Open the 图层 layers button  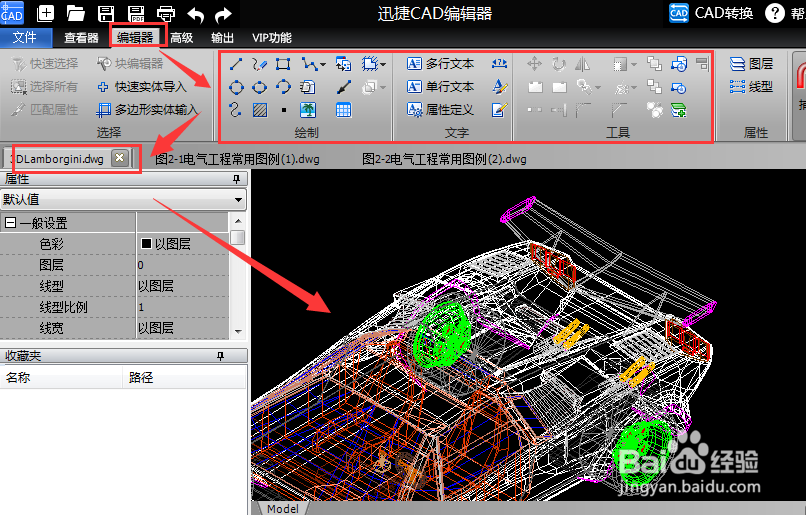tap(751, 64)
